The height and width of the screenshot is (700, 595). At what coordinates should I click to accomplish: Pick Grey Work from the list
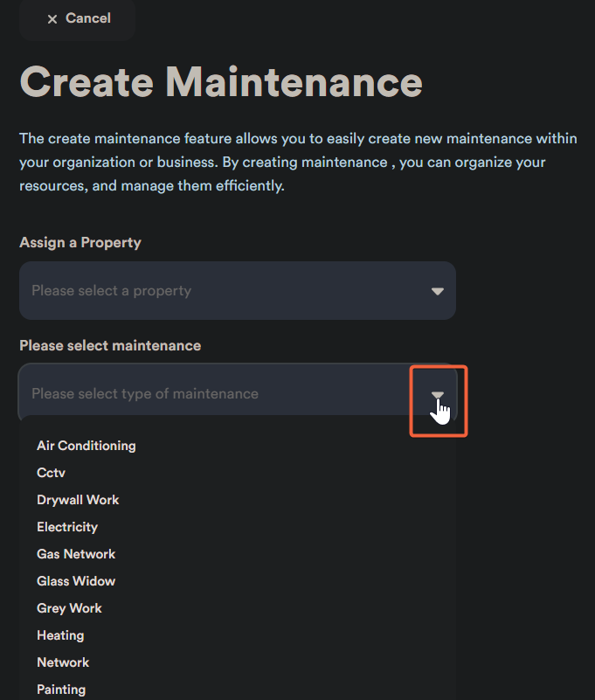(x=70, y=608)
